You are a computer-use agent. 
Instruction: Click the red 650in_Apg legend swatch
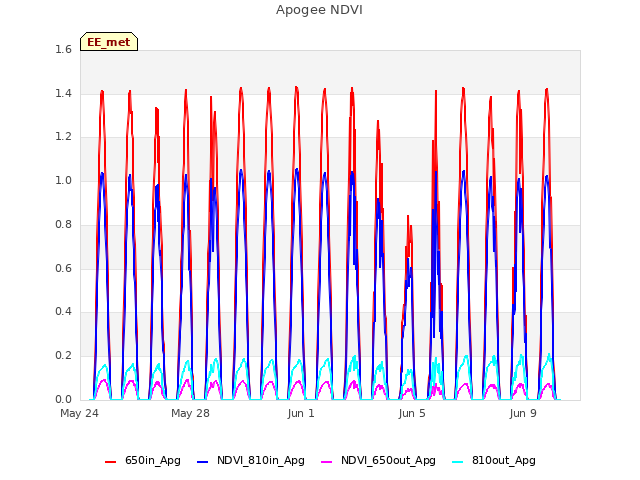pyautogui.click(x=111, y=462)
